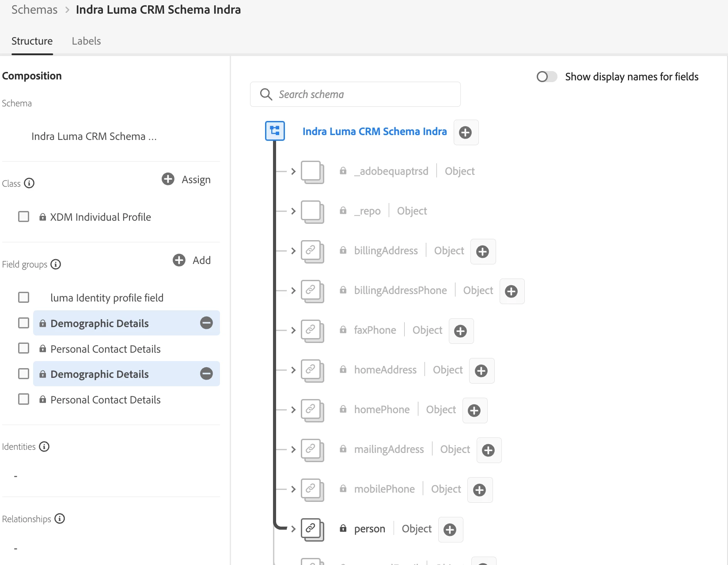Click the _repo object icon
Viewport: 728px width, 565px height.
coord(312,212)
